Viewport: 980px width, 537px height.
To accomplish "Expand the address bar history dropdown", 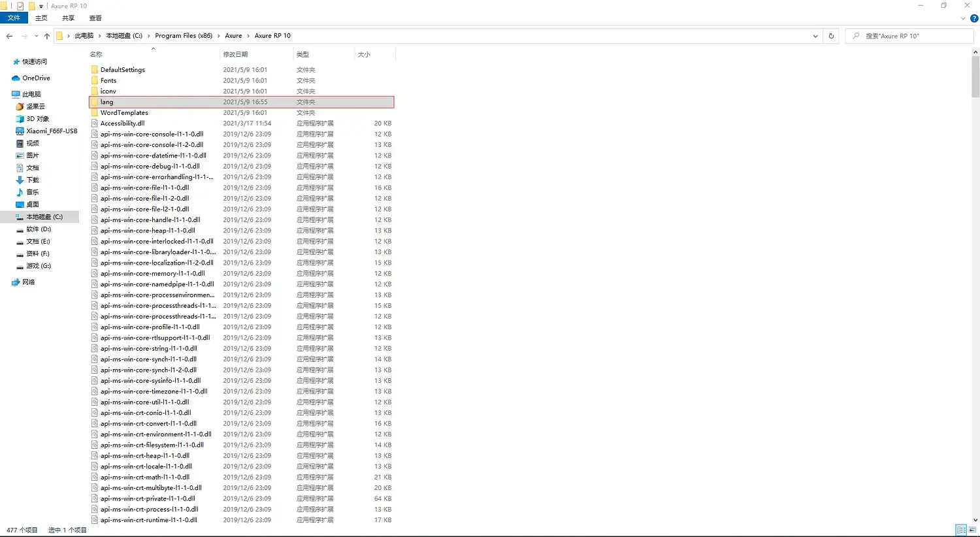I will 815,36.
